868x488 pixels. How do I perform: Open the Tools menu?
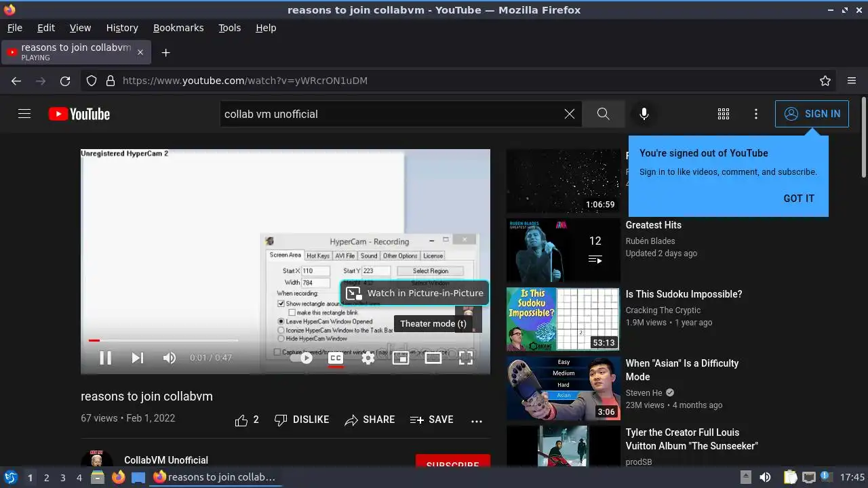pyautogui.click(x=230, y=28)
